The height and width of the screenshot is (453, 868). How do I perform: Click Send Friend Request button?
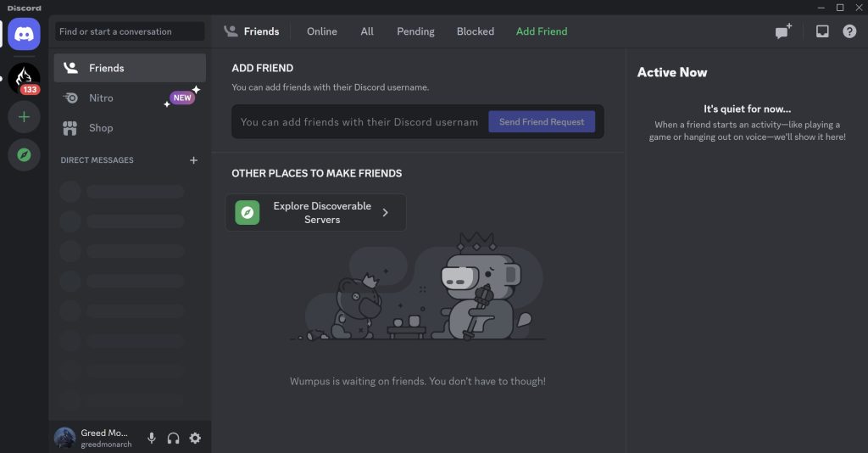pyautogui.click(x=542, y=122)
